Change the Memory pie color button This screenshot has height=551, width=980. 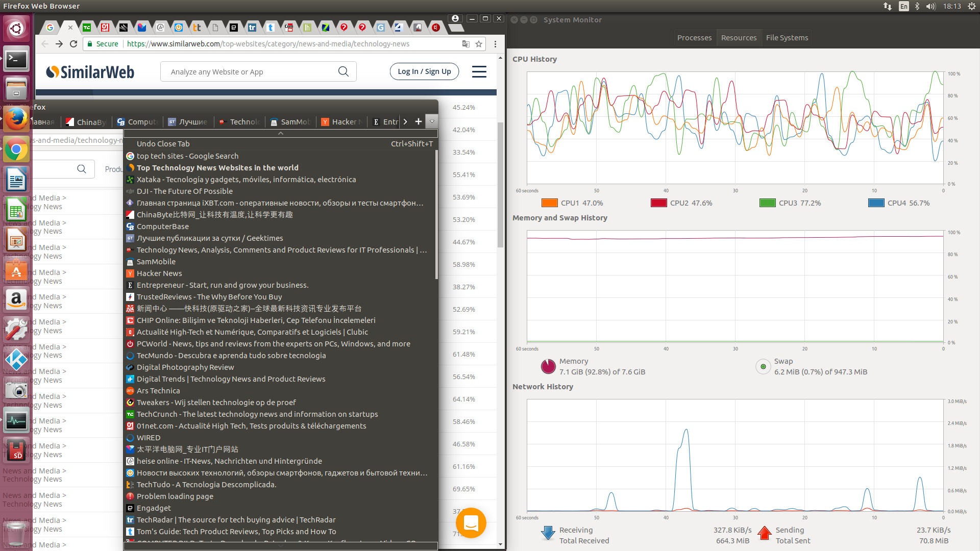(548, 366)
